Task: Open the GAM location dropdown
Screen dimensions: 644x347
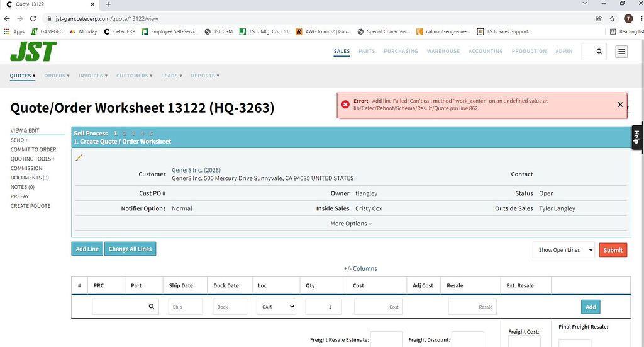Action: (277, 307)
